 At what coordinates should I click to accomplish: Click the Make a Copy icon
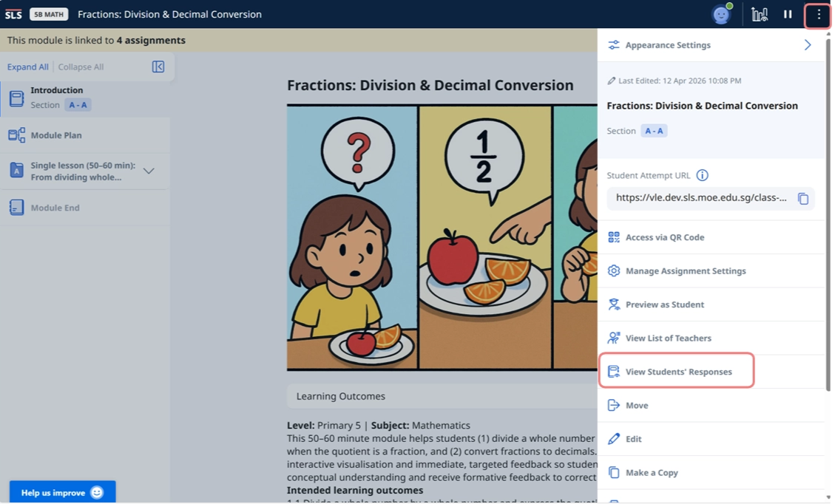click(x=614, y=472)
